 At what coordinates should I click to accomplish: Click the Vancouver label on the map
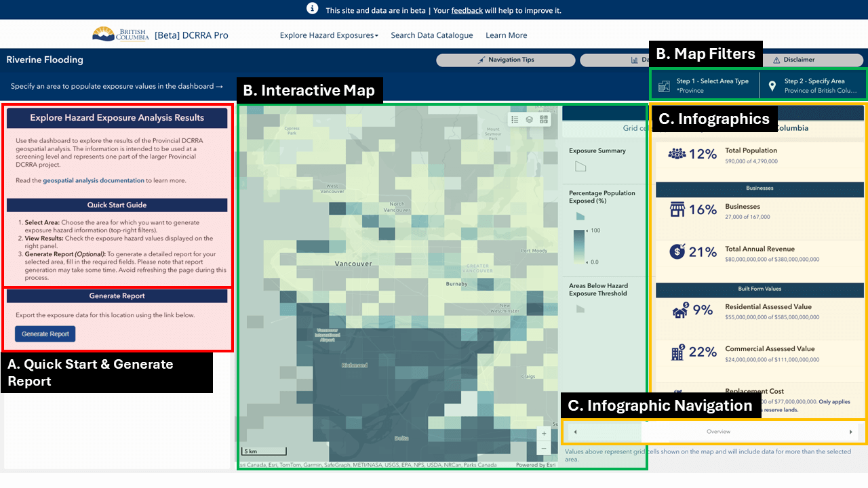353,263
